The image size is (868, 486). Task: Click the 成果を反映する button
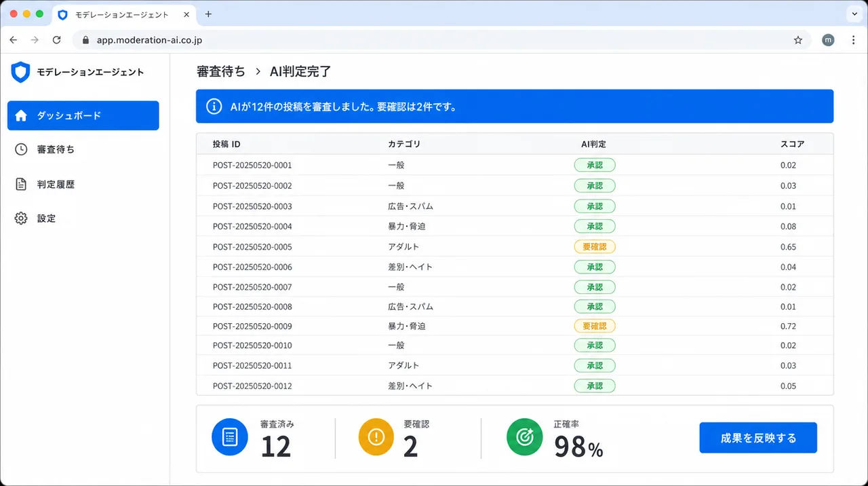coord(758,438)
